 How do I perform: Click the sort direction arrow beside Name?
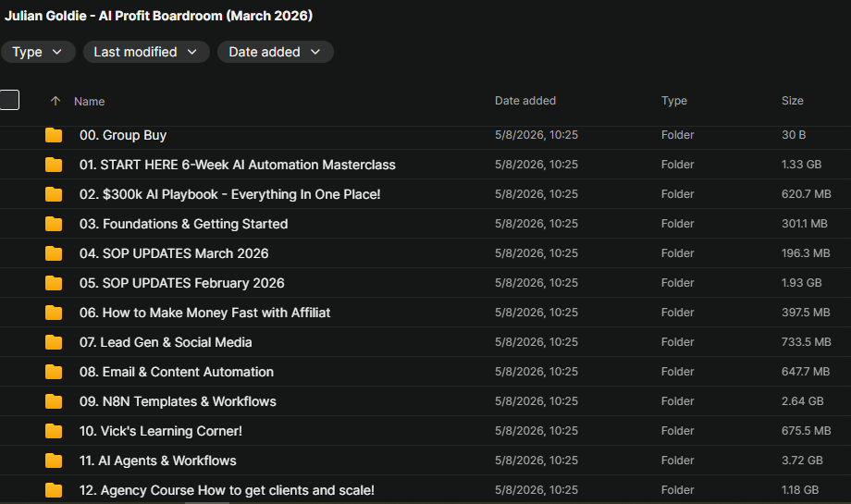coord(55,101)
